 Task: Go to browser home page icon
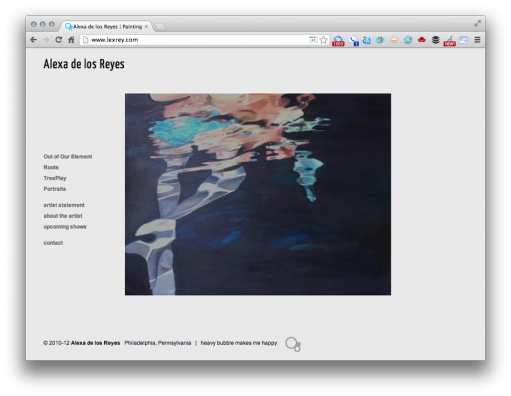tap(71, 40)
